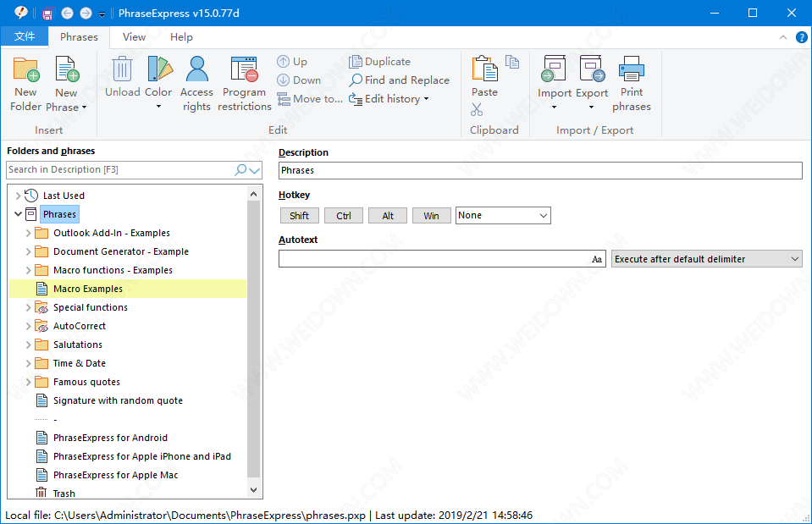Viewport: 812px width, 524px height.
Task: Toggle the Shift hotkey modifier
Action: (299, 216)
